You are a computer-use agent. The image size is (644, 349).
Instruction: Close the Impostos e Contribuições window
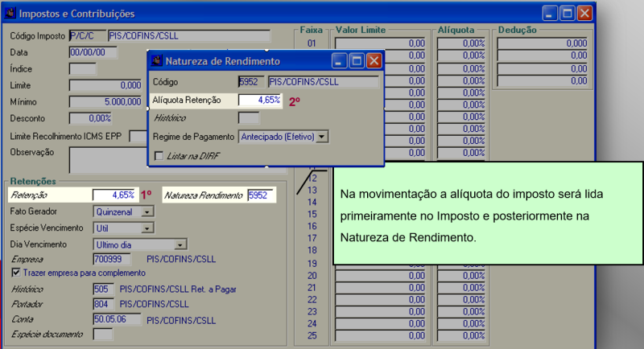tap(585, 14)
